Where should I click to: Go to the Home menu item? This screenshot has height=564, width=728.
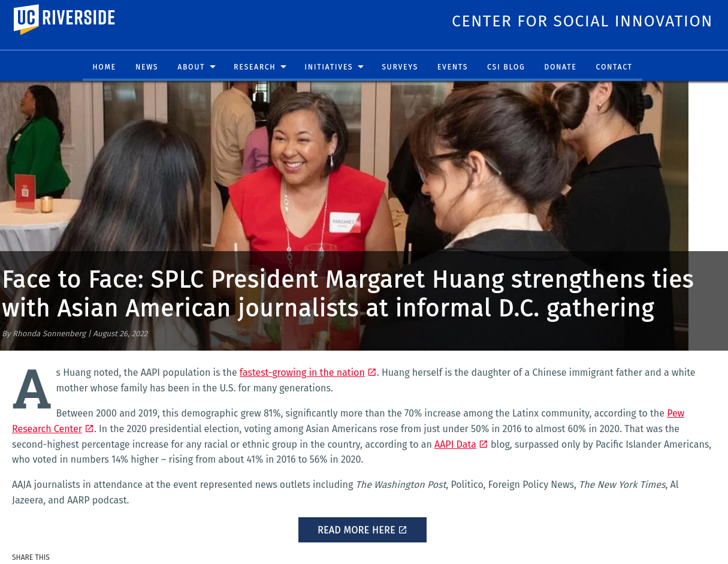(104, 67)
